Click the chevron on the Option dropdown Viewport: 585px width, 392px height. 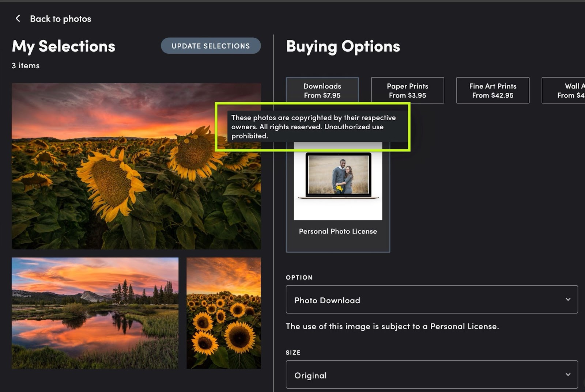(x=568, y=300)
